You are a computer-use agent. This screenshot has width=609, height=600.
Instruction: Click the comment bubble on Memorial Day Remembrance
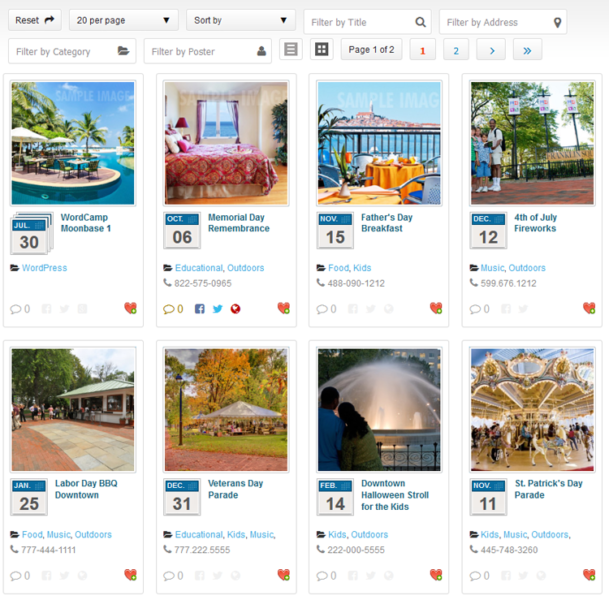168,309
